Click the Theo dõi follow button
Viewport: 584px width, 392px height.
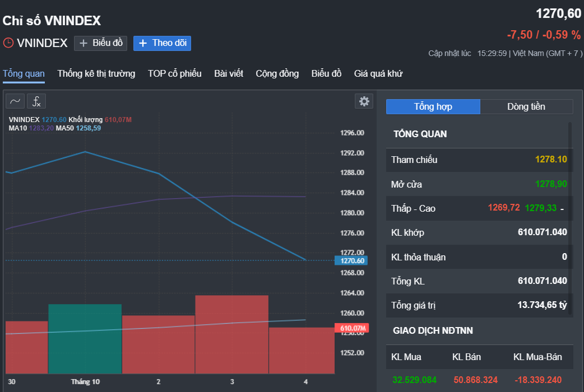tap(162, 43)
